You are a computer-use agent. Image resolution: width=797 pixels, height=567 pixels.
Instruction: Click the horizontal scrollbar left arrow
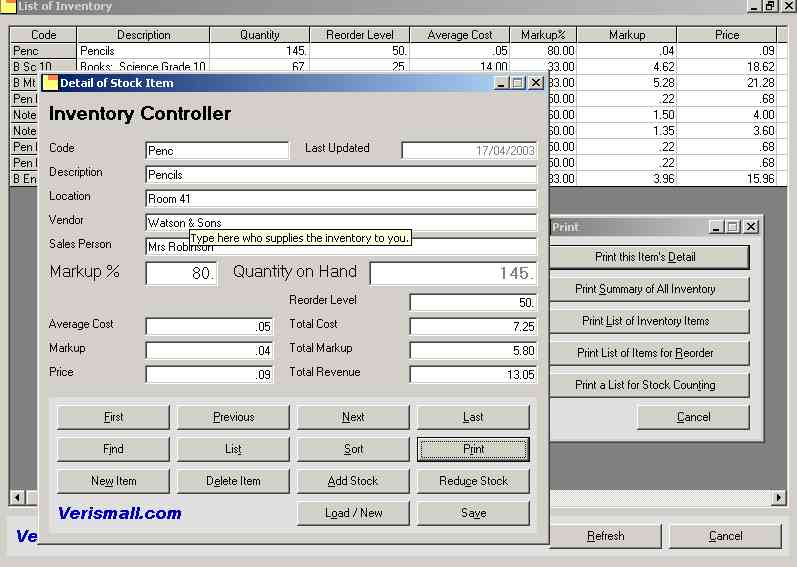(17, 497)
